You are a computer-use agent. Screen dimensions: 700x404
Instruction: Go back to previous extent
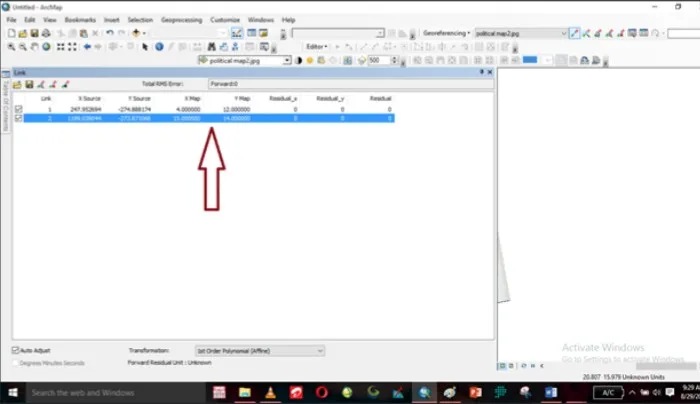pyautogui.click(x=88, y=47)
